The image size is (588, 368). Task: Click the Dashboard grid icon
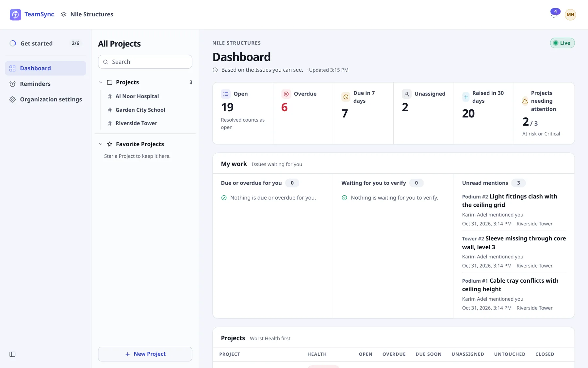[x=12, y=68]
